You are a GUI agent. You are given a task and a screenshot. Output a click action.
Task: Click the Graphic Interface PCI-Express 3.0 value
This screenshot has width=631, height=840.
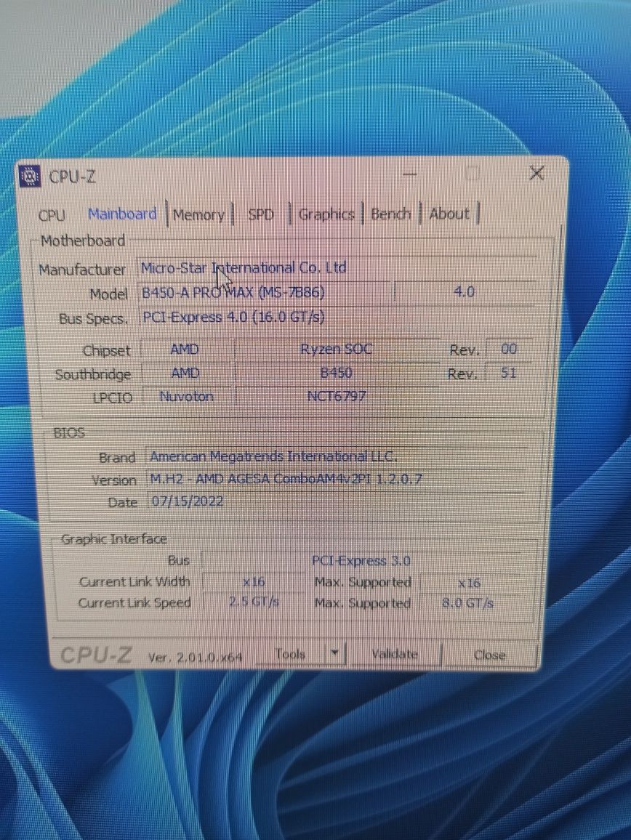(361, 561)
